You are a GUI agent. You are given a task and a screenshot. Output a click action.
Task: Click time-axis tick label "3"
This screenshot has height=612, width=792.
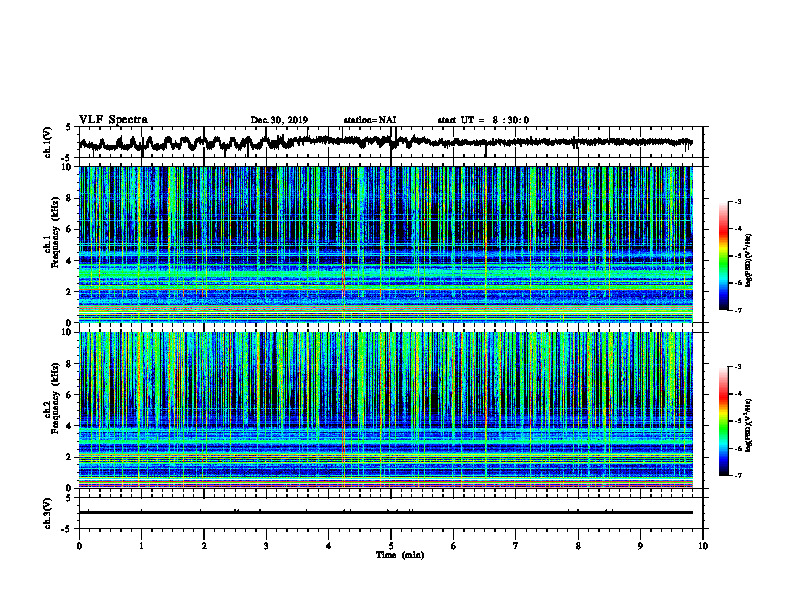pyautogui.click(x=266, y=546)
